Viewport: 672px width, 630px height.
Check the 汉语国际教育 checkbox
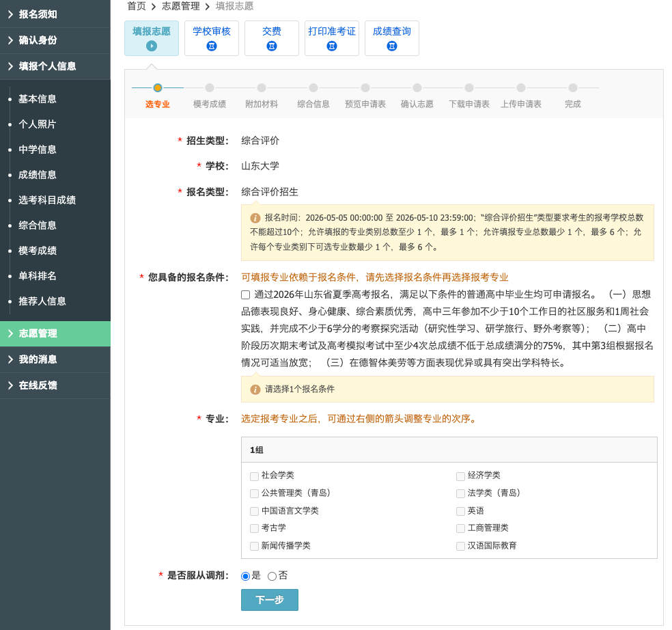pyautogui.click(x=461, y=546)
